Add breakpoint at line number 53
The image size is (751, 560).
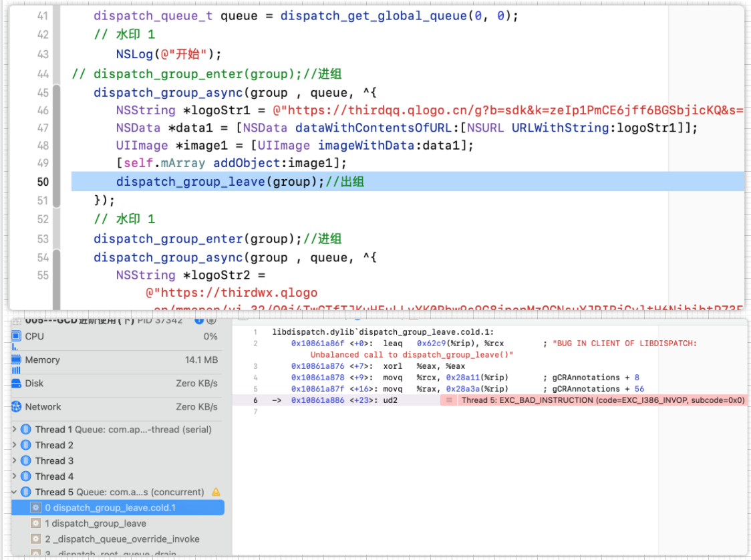click(x=43, y=239)
